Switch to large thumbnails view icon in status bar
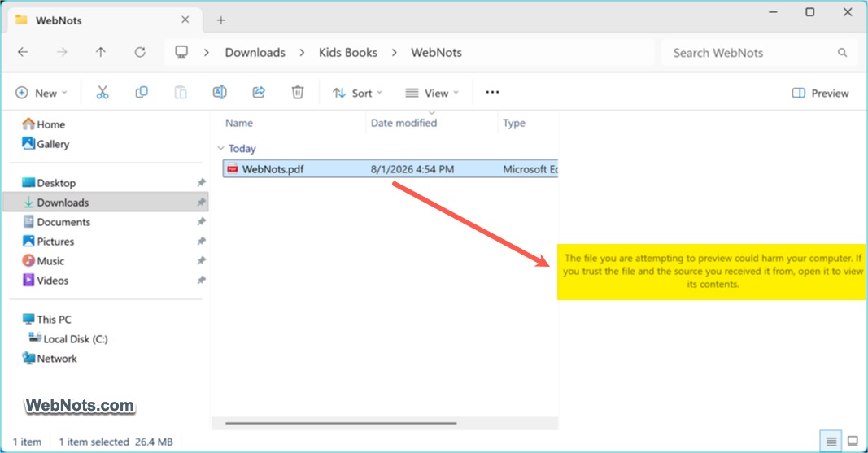The image size is (868, 453). 853,442
